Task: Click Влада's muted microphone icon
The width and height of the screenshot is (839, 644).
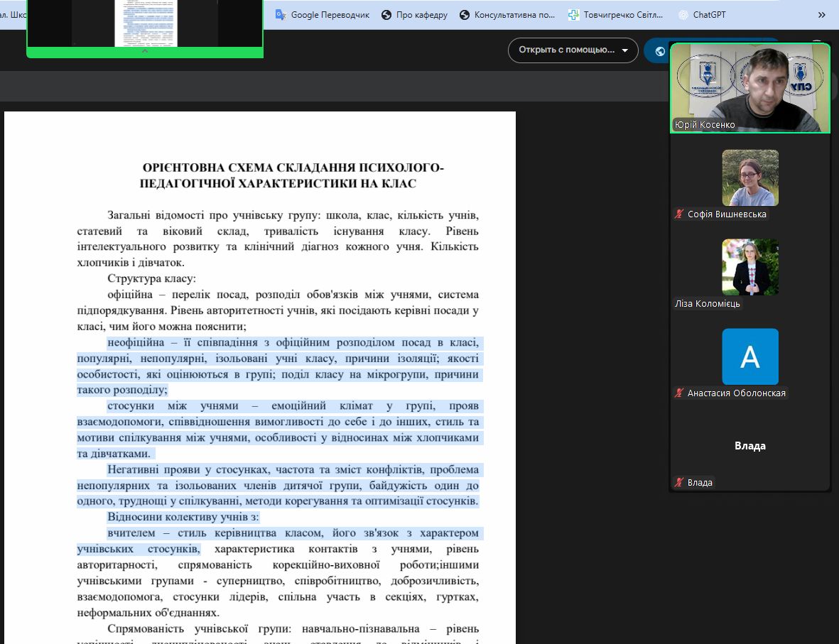Action: tap(679, 483)
